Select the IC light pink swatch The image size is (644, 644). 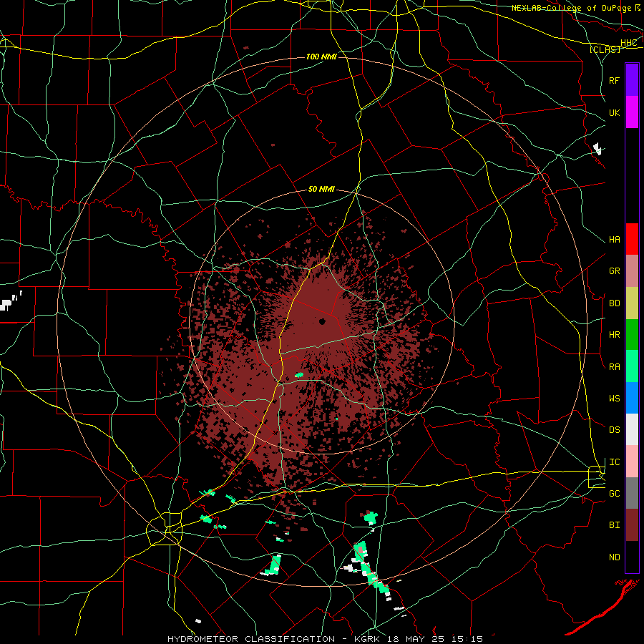[632, 462]
